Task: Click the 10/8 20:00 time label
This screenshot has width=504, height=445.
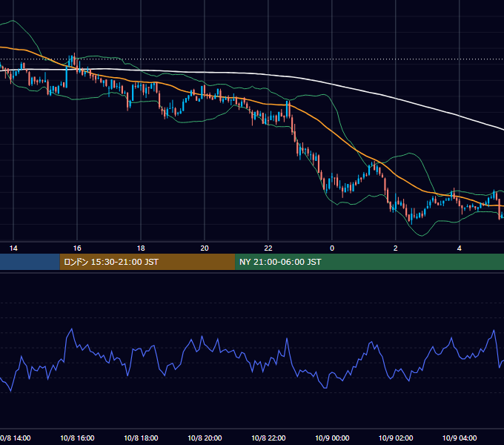Action: coord(205,438)
